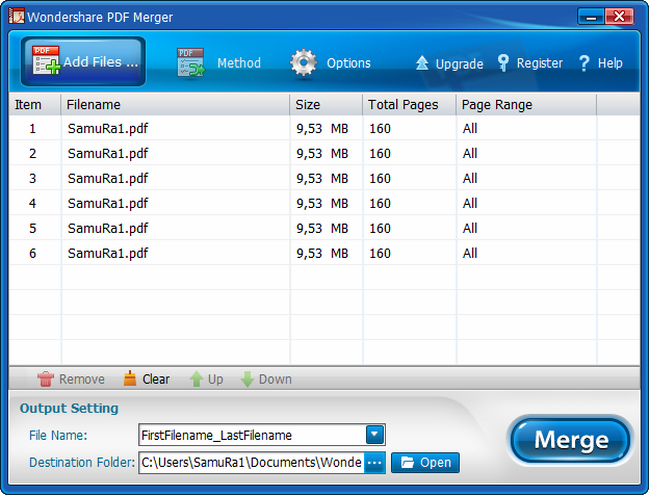Image resolution: width=650 pixels, height=496 pixels.
Task: Click the Help question mark icon
Action: pyautogui.click(x=584, y=63)
